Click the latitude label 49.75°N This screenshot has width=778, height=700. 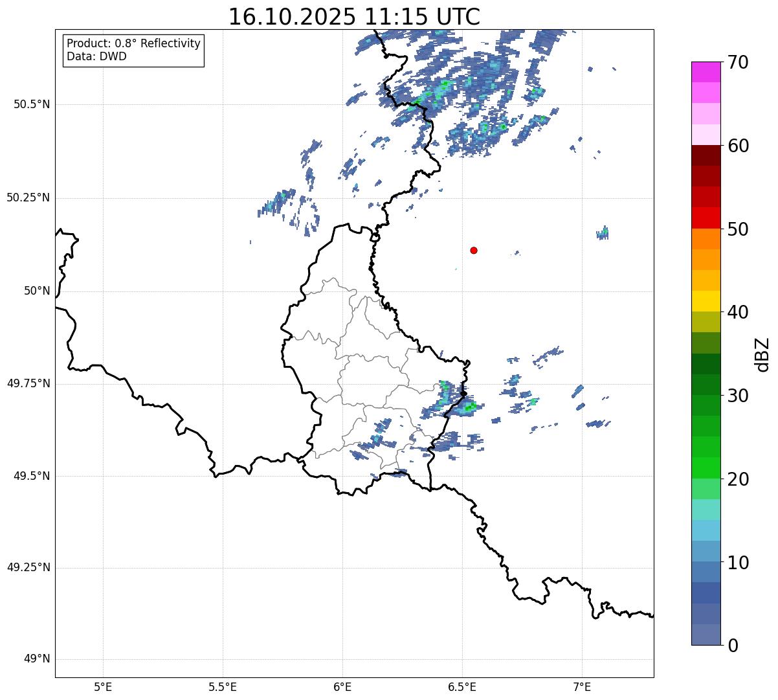tap(28, 383)
